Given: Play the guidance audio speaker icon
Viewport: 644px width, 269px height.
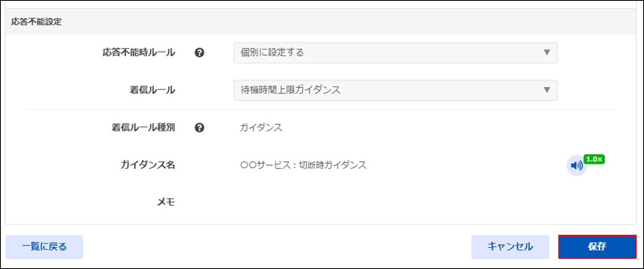Looking at the screenshot, I should tap(577, 166).
